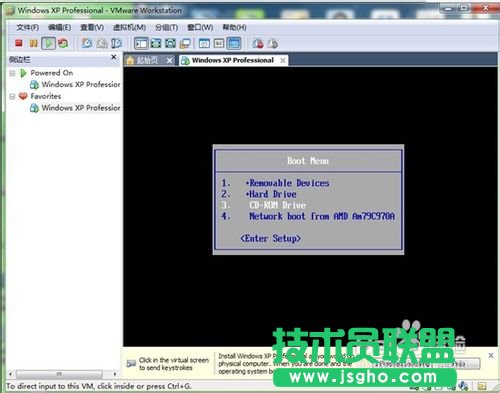Toggle console view toolbar button
The image size is (500, 393).
point(233,43)
